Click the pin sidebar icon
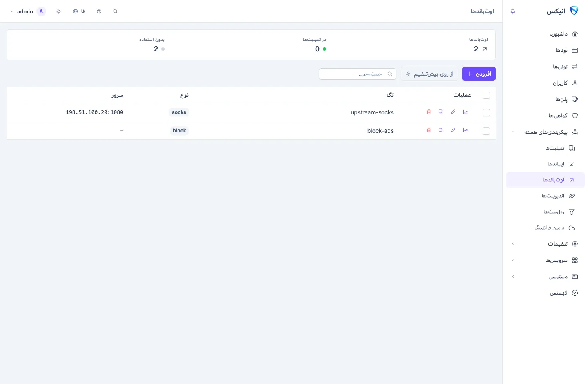Viewport: 588px width, 384px height. tap(513, 11)
